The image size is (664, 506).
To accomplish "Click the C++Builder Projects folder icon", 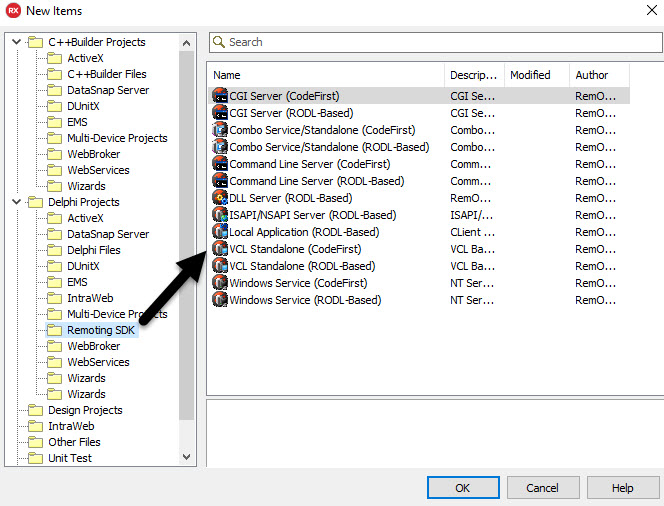I will 35,42.
